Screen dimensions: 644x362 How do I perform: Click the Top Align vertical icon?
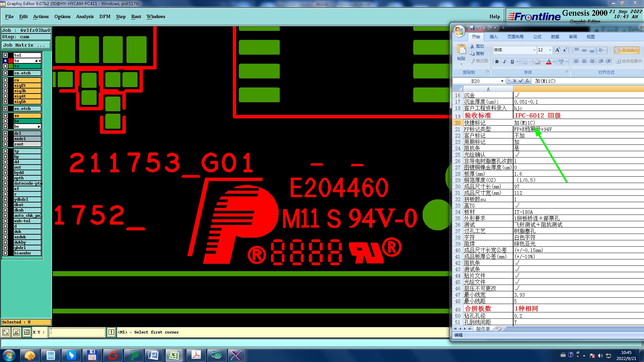pos(576,50)
